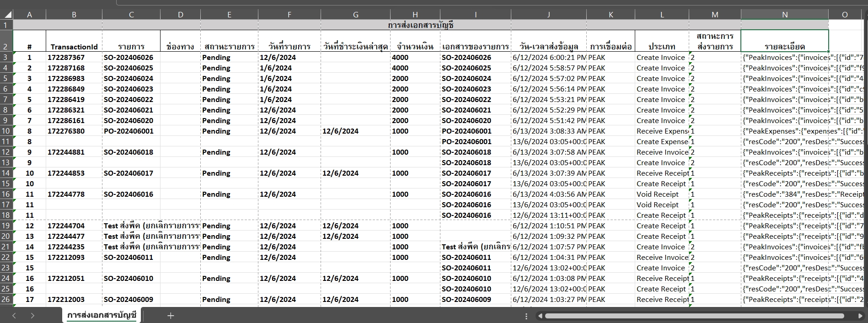Viewport: 868px width, 323px height.
Task: Click the Select All corner triangle
Action: [8, 15]
